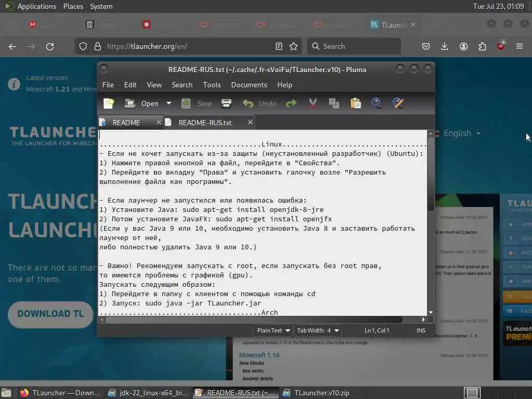
Task: Click the horizontal scrollbar in Pluma
Action: [x=254, y=320]
